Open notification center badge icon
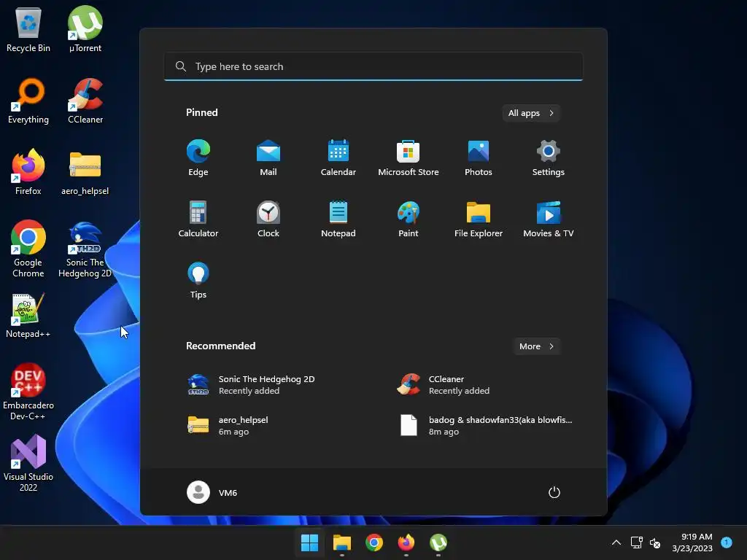Viewport: 747px width, 560px height. [727, 542]
